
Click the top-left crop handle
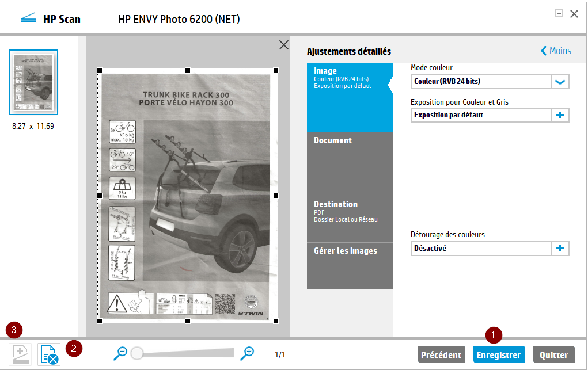[100, 70]
